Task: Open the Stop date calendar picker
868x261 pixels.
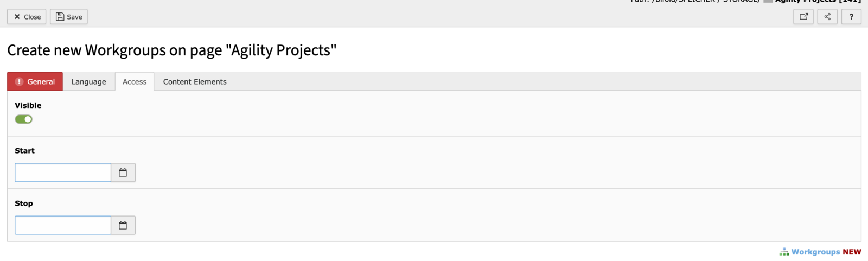Action: [123, 225]
